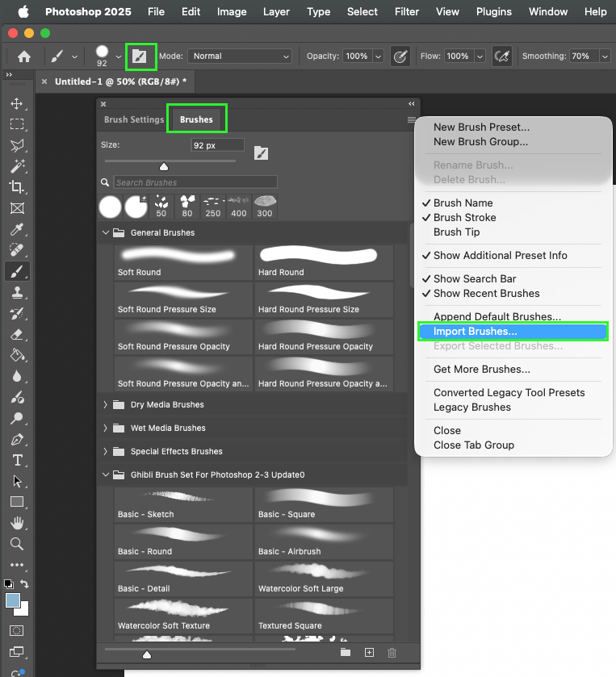The height and width of the screenshot is (677, 616).
Task: Select the Crop tool
Action: pyautogui.click(x=17, y=187)
